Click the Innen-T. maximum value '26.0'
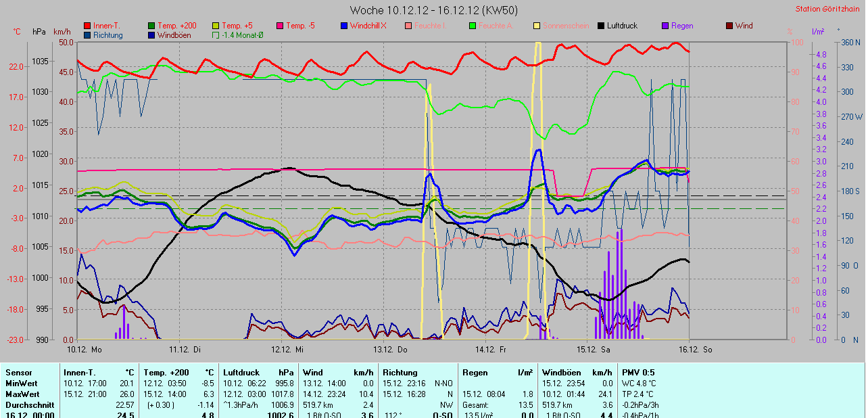The width and height of the screenshot is (868, 418). click(127, 394)
